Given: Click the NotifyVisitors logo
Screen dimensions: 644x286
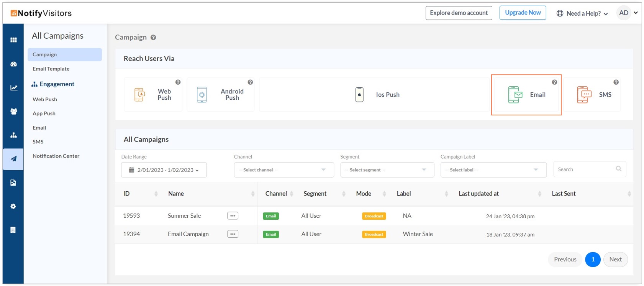Looking at the screenshot, I should [41, 13].
